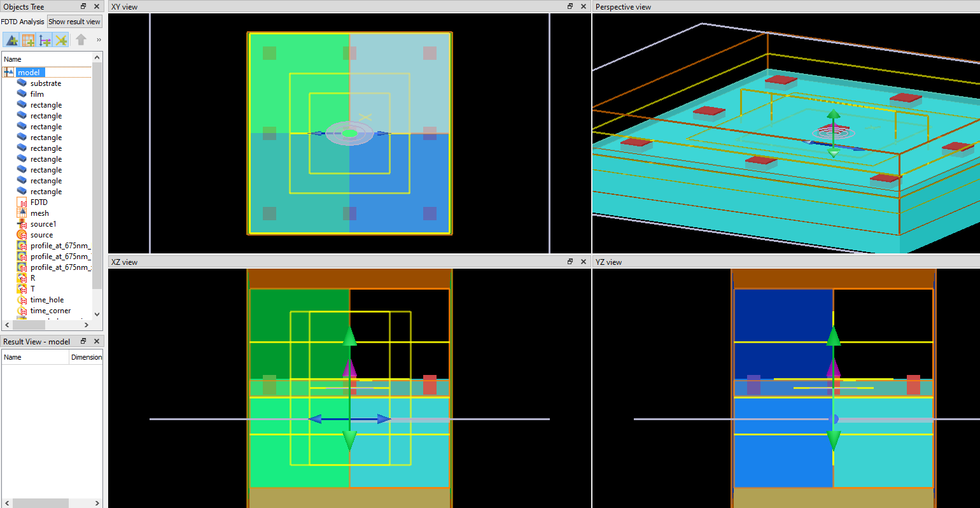Image resolution: width=980 pixels, height=508 pixels.
Task: Click the source1 icon in the tree
Action: tap(22, 224)
